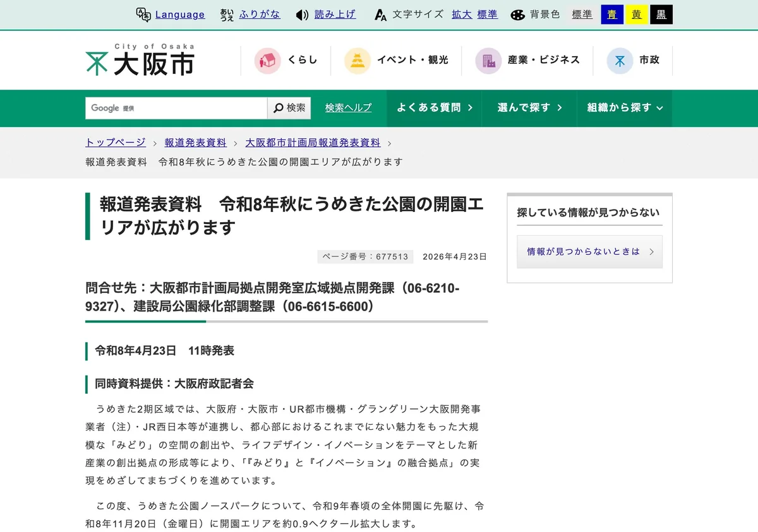Click the 令和8年4月23日 11時発表 heading
This screenshot has height=532, width=758.
tap(165, 351)
